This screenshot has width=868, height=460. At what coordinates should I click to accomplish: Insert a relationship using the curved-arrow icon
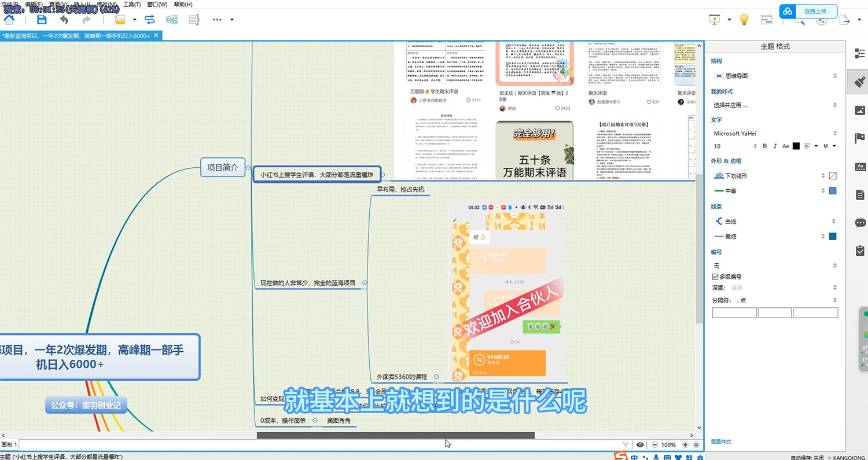point(150,20)
